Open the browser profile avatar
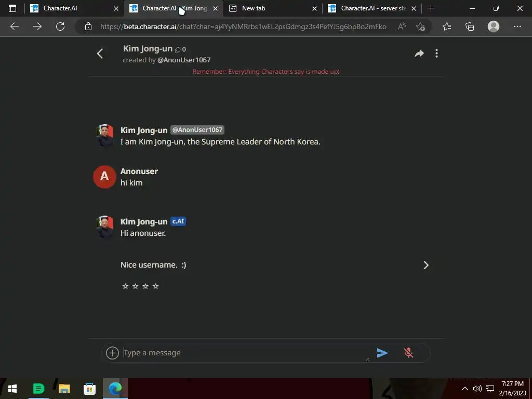532x399 pixels. [494, 26]
